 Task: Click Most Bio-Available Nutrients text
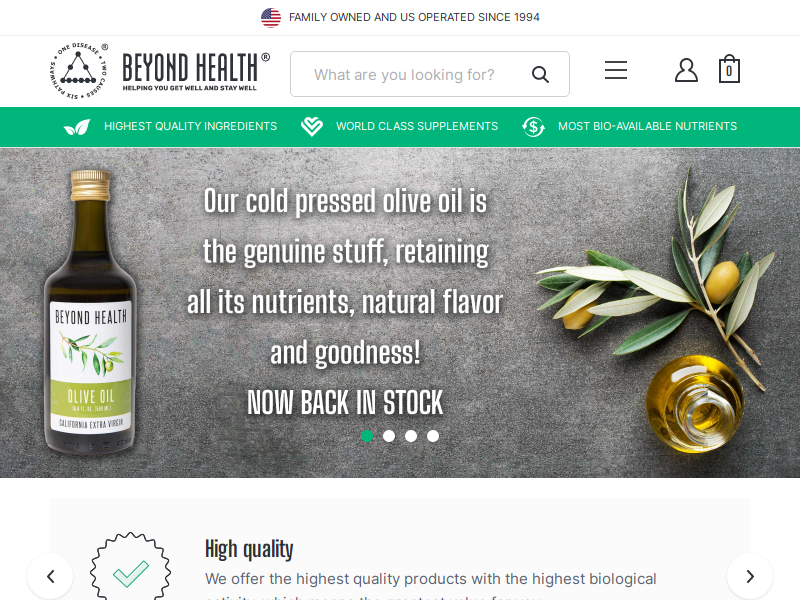click(x=647, y=126)
